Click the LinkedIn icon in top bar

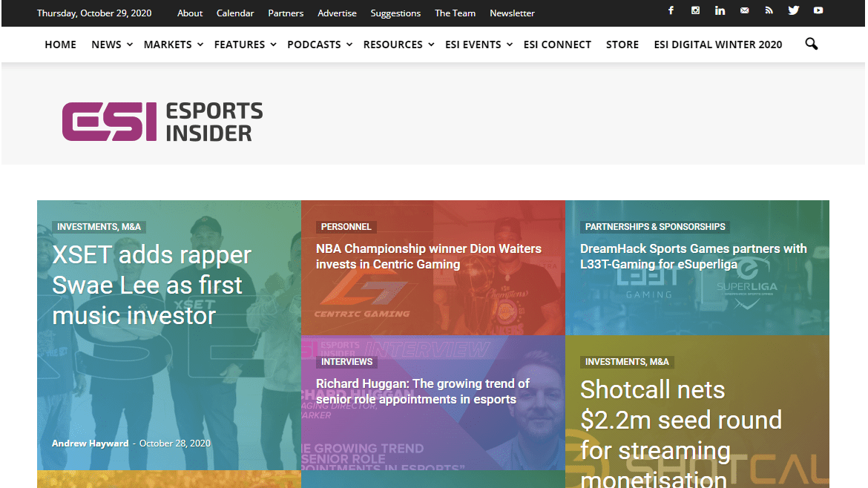[x=720, y=11]
